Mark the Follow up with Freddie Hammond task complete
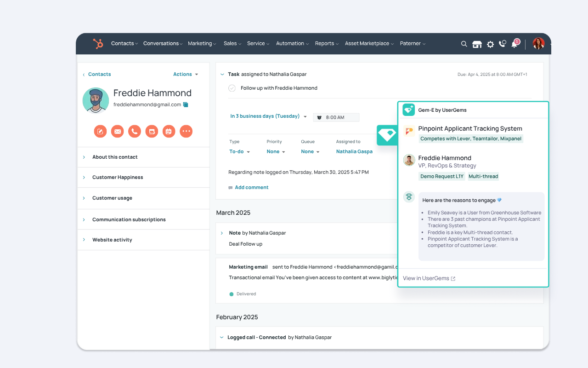The image size is (588, 368). [x=232, y=88]
